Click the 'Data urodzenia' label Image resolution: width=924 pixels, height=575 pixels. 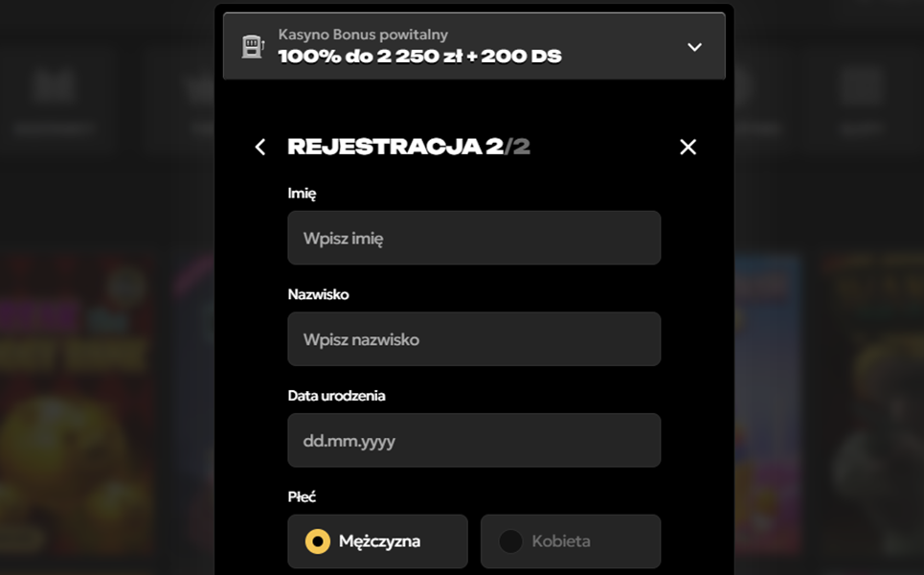336,396
